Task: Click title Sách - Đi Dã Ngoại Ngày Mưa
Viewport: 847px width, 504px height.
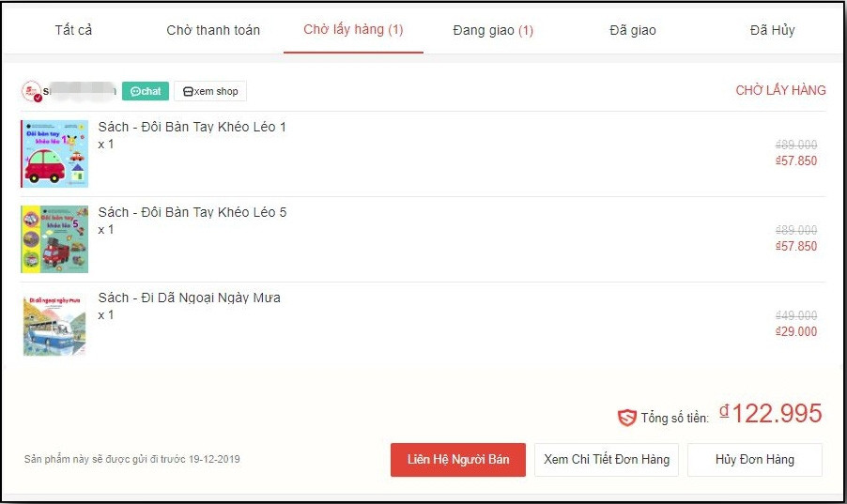Action: click(x=189, y=298)
